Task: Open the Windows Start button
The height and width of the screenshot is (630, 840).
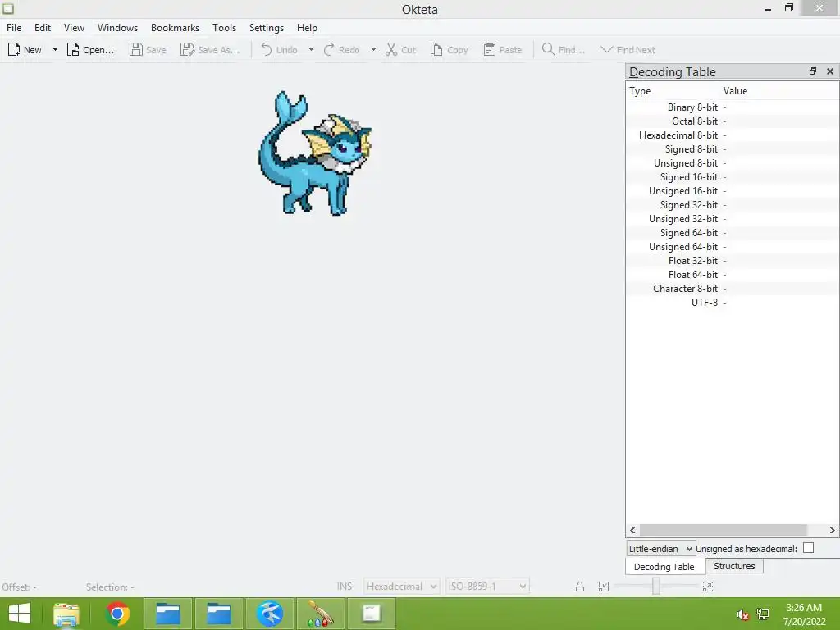Action: (20, 614)
